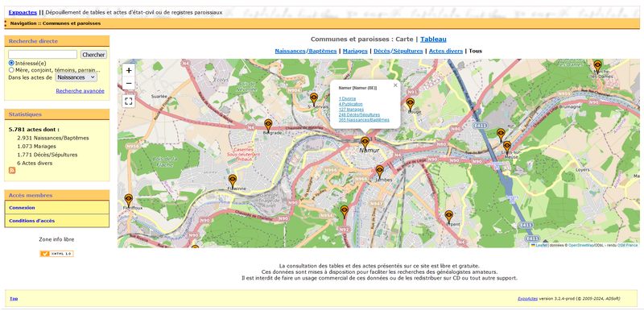Click the XHTML 1.0 validation badge
Image resolution: width=644 pixels, height=311 pixels.
click(56, 254)
